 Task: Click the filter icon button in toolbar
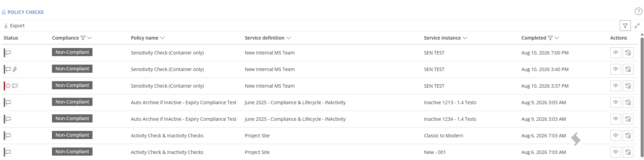click(x=625, y=26)
